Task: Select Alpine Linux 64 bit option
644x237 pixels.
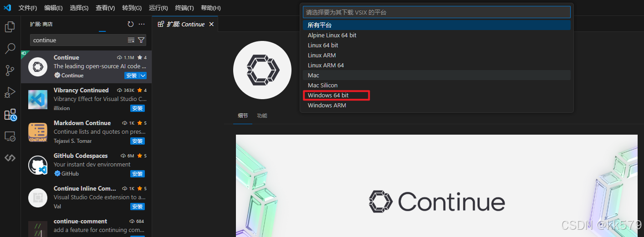Action: pyautogui.click(x=437, y=35)
